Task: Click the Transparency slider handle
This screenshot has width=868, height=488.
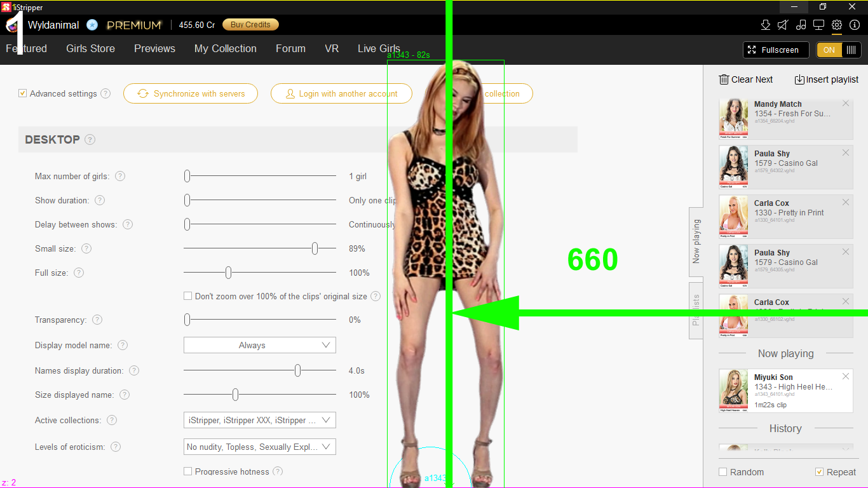Action: coord(187,320)
